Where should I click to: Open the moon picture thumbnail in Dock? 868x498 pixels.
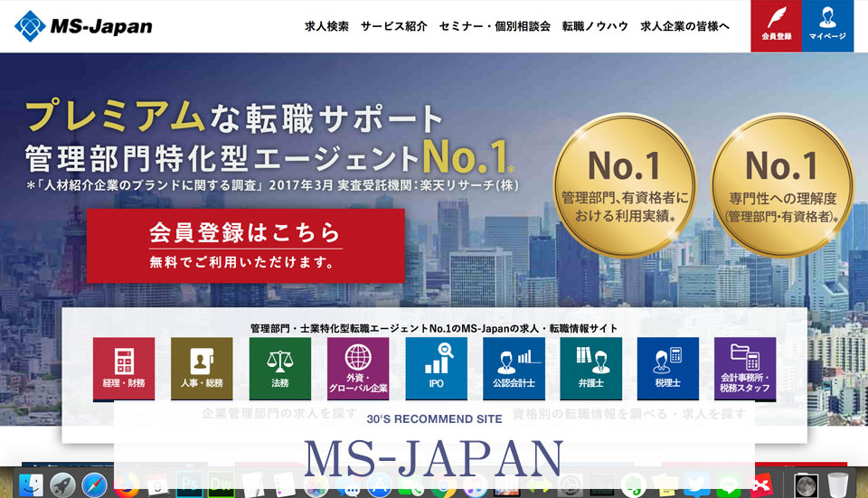pos(806,485)
